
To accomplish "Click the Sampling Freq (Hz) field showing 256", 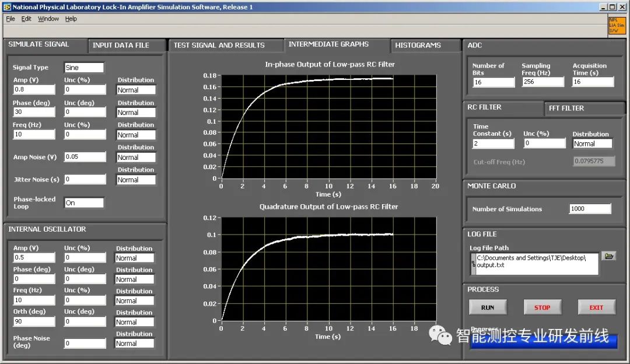I will tap(543, 82).
